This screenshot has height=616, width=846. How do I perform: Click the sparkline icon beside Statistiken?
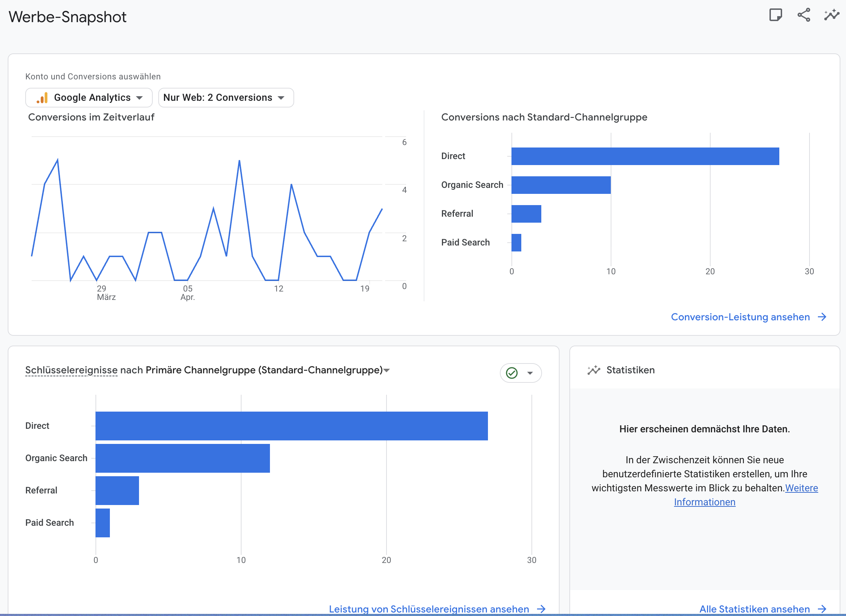(594, 370)
